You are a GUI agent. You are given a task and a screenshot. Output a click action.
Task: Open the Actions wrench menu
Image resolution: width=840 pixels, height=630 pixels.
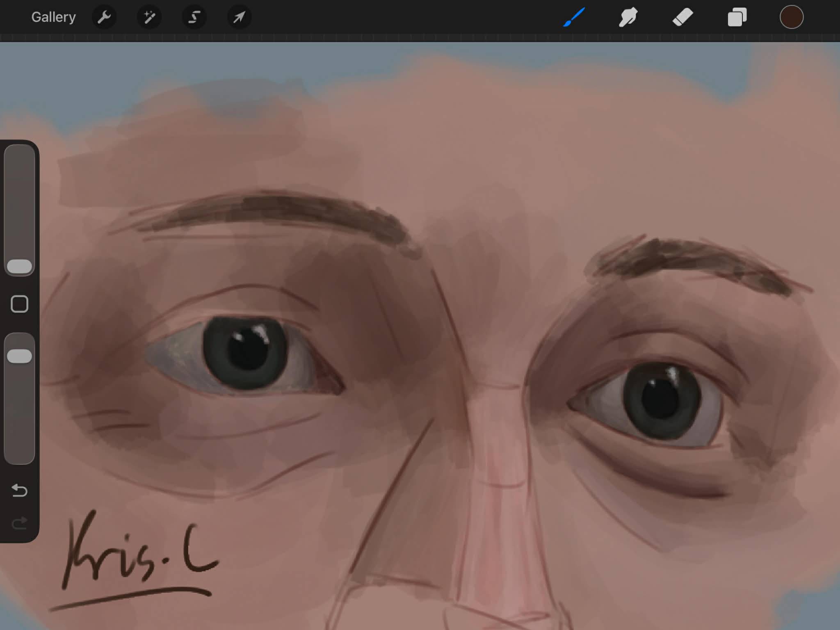[x=104, y=17]
